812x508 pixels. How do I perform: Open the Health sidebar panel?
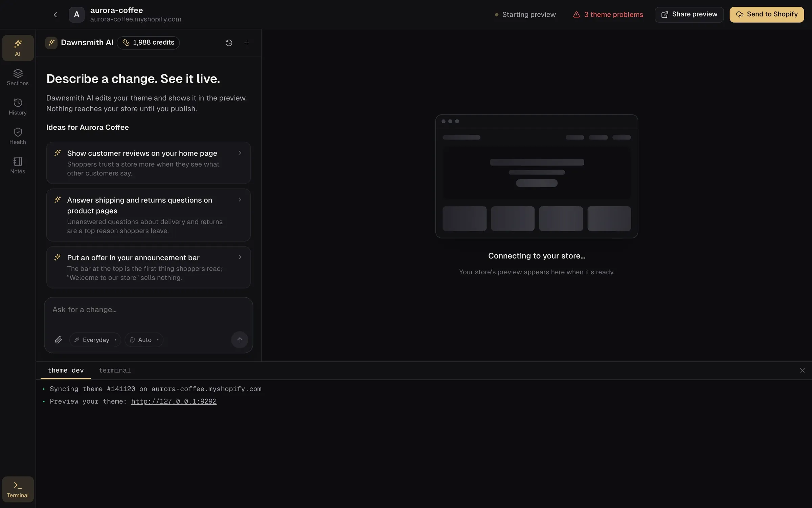(18, 136)
